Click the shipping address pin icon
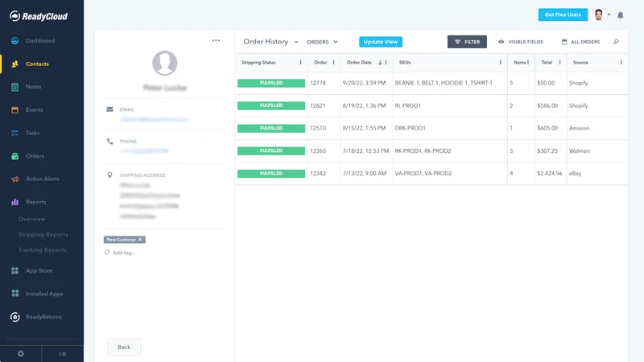Image resolution: width=644 pixels, height=362 pixels. (x=109, y=175)
